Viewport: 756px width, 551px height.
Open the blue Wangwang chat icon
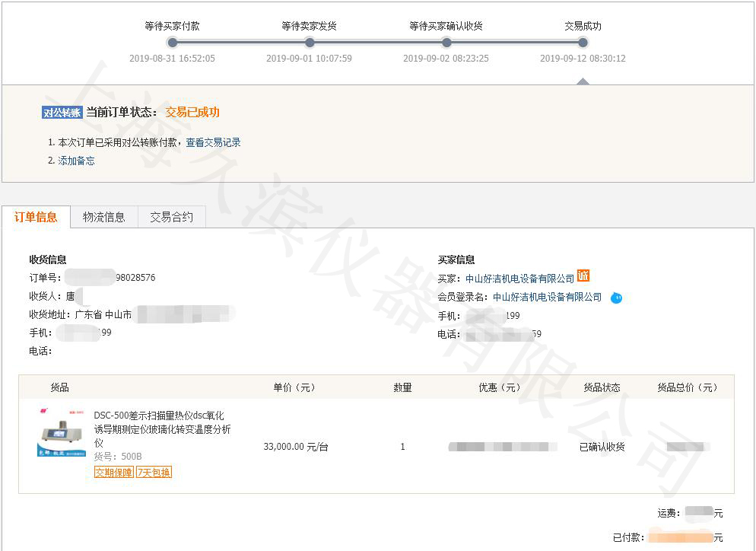coord(616,298)
